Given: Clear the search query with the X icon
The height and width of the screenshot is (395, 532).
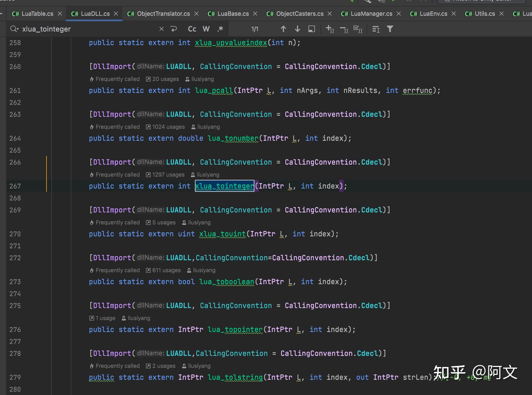Looking at the screenshot, I should pyautogui.click(x=161, y=29).
